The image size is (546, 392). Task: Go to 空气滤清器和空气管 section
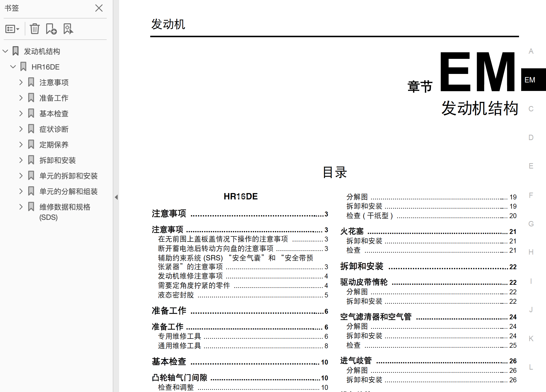pyautogui.click(x=428, y=317)
